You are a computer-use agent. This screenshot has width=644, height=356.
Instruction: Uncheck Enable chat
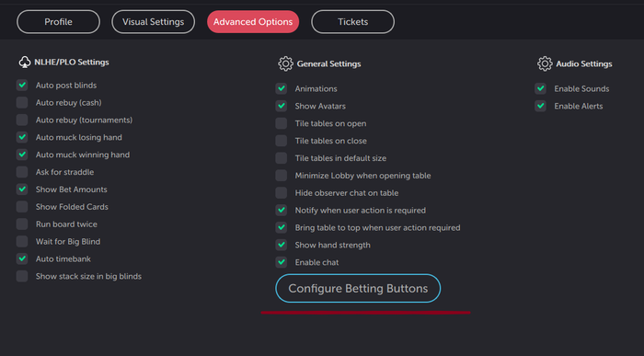282,262
